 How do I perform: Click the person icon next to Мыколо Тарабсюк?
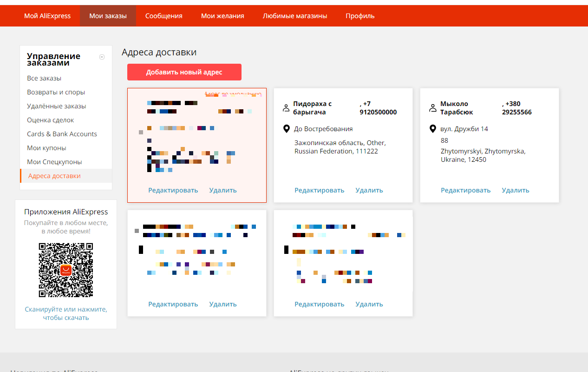point(432,108)
